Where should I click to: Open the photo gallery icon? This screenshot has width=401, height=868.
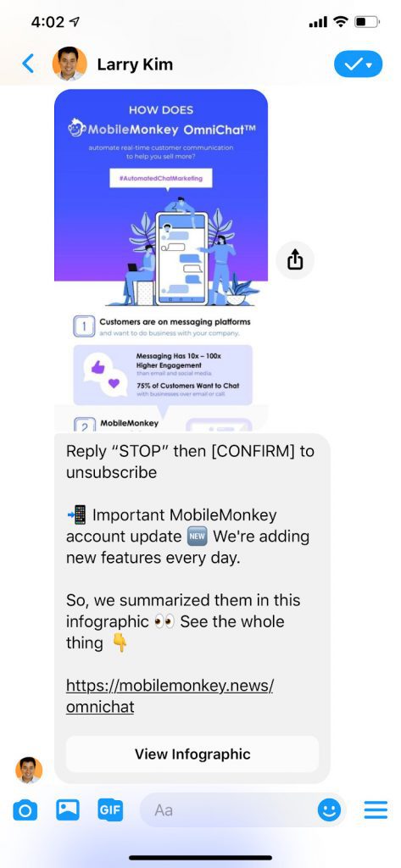pos(68,810)
